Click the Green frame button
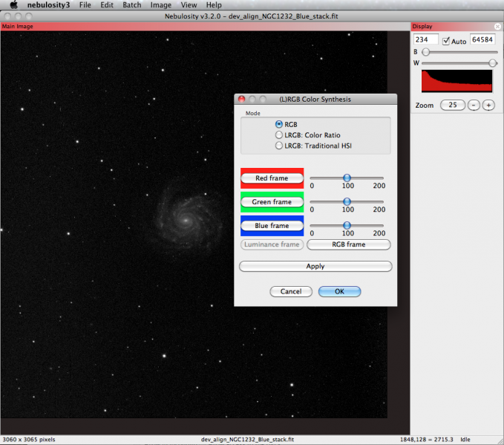The width and height of the screenshot is (504, 445). coord(272,202)
